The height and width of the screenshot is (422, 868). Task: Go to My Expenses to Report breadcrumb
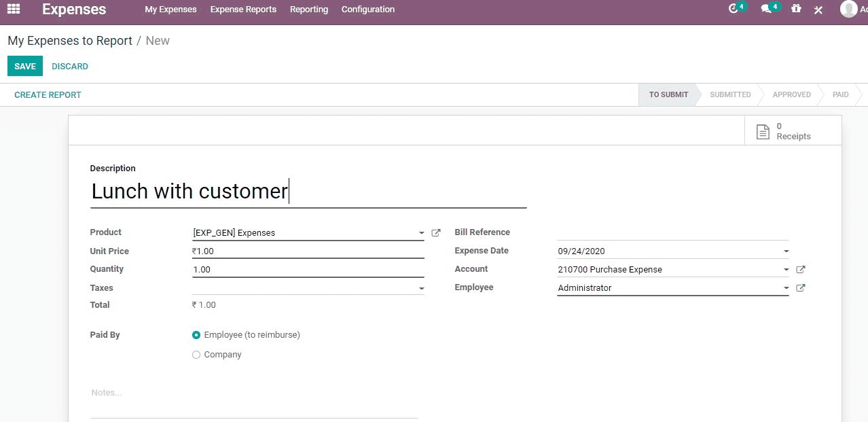click(70, 41)
